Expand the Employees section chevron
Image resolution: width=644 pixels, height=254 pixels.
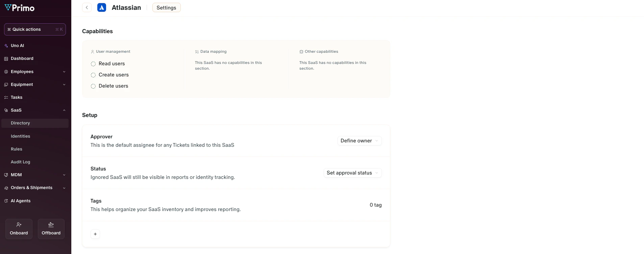[64, 72]
